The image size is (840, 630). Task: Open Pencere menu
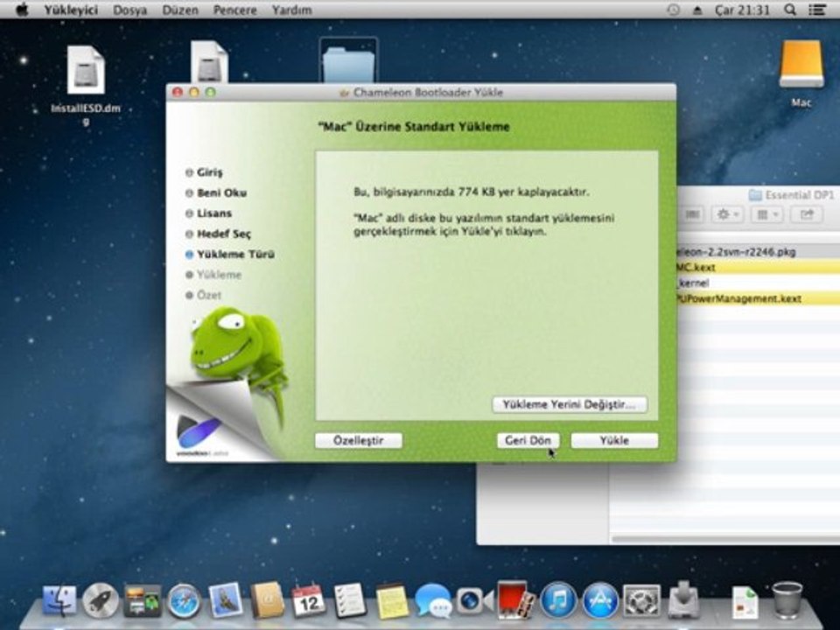pos(234,10)
